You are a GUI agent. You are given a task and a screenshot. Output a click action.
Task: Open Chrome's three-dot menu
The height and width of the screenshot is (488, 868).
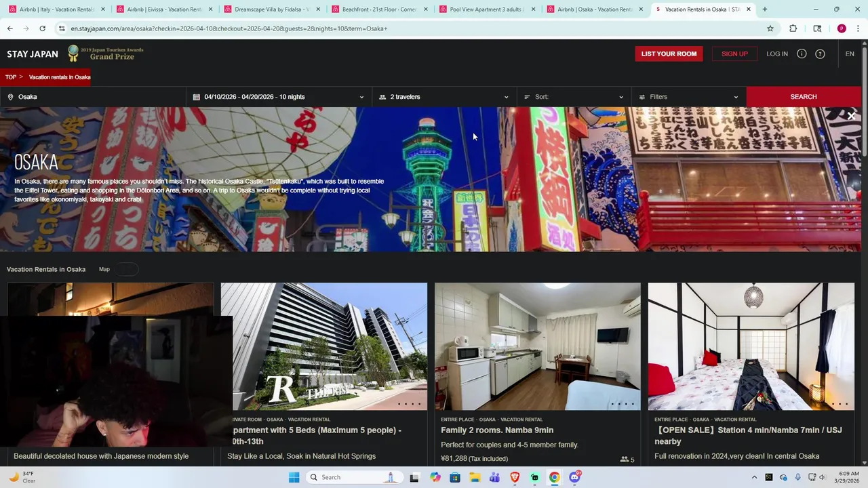coord(857,28)
